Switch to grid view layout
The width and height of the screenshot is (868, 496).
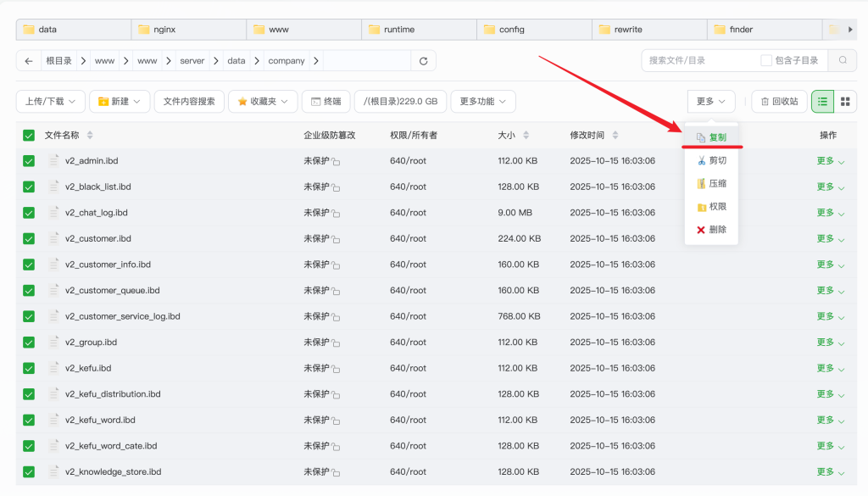pos(845,102)
